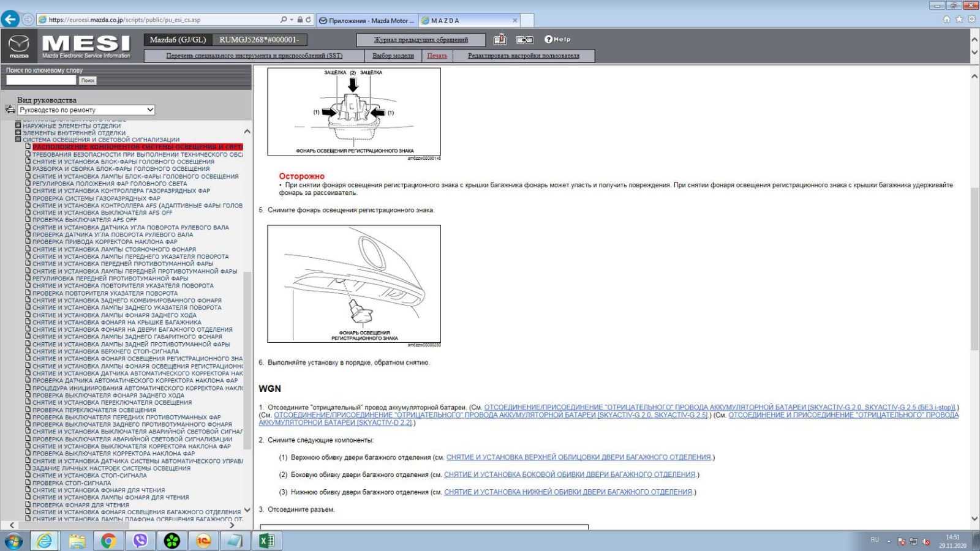This screenshot has width=980, height=551.
Task: Click the car repair icon beside the manual type
Action: pyautogui.click(x=10, y=110)
